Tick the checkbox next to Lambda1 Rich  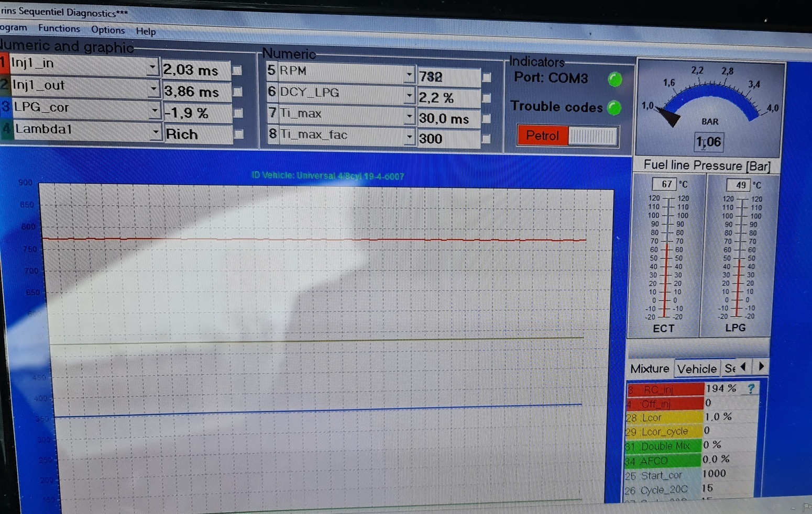pos(239,135)
